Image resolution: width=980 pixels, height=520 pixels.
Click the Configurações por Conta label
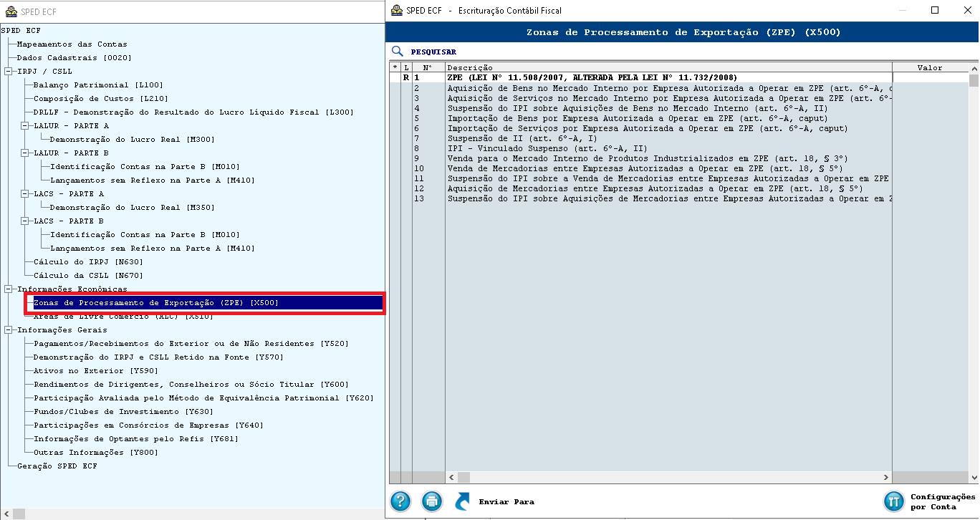tap(943, 501)
